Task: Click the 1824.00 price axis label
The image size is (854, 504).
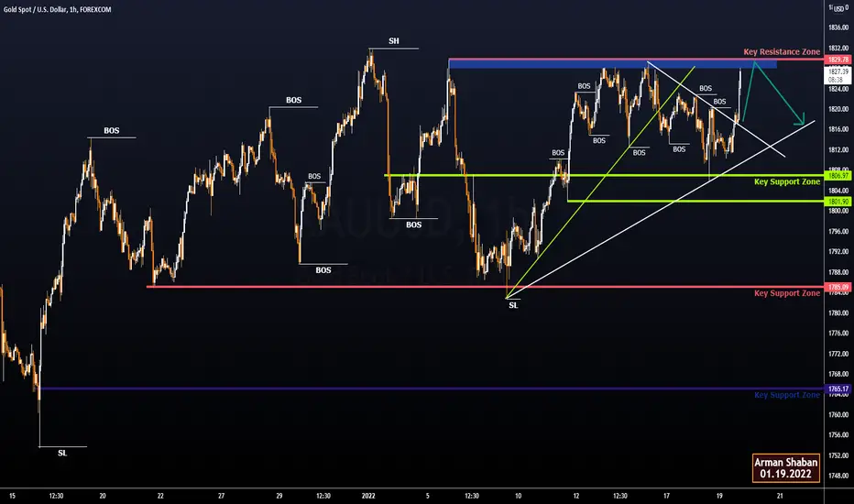Action: (x=838, y=89)
